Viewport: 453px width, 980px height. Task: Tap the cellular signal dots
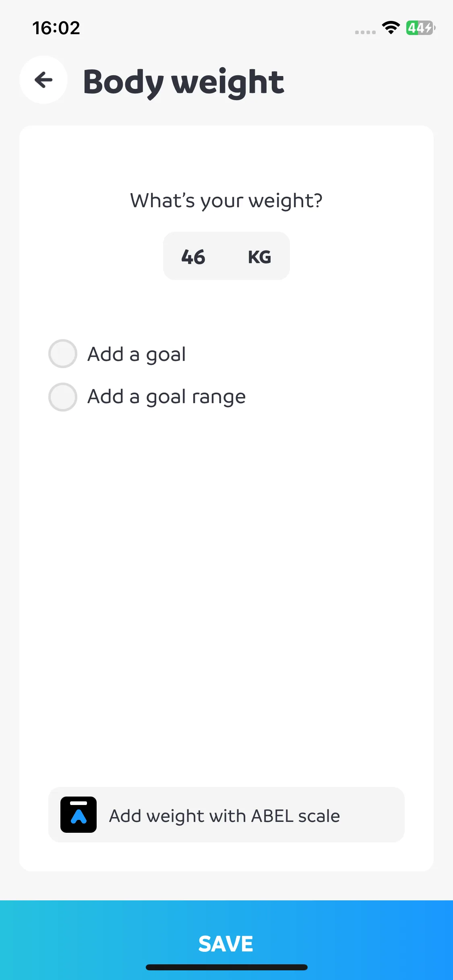[x=365, y=32]
